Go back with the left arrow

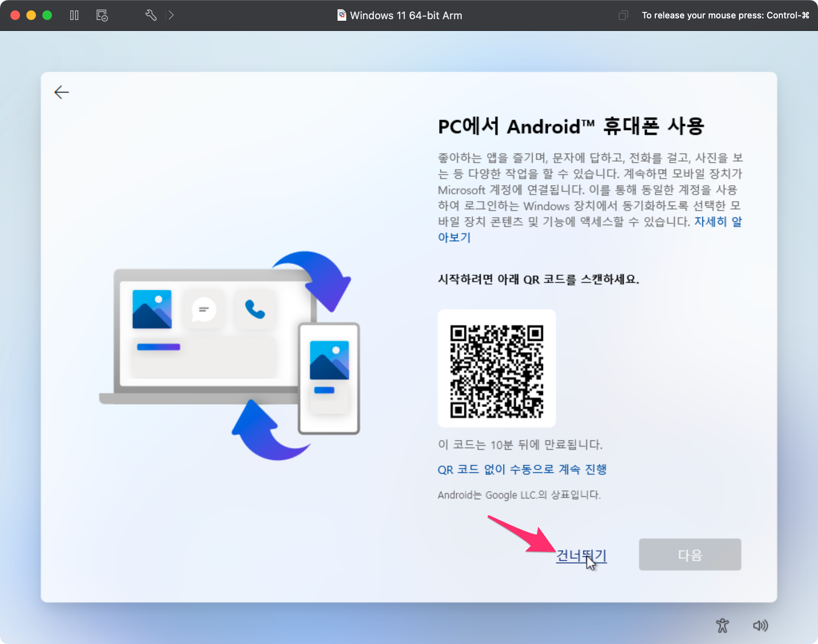pyautogui.click(x=62, y=92)
